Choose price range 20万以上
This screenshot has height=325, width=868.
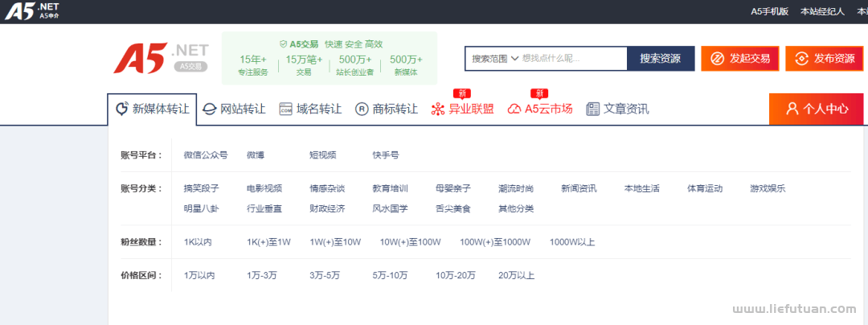coord(517,275)
